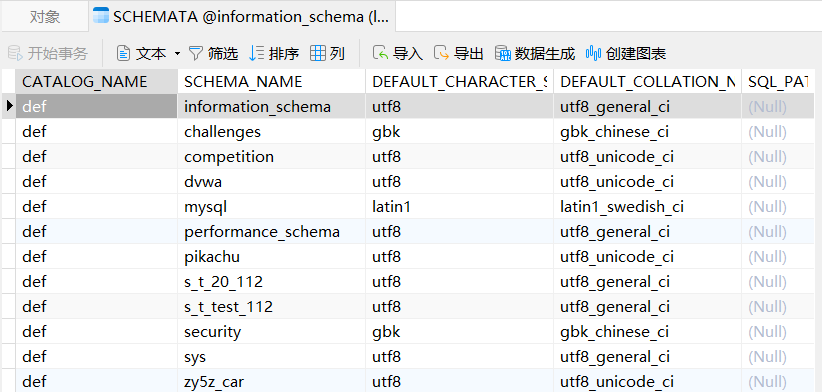822x392 pixels.
Task: Open the Data Generation (数据生成) tool
Action: [x=503, y=53]
